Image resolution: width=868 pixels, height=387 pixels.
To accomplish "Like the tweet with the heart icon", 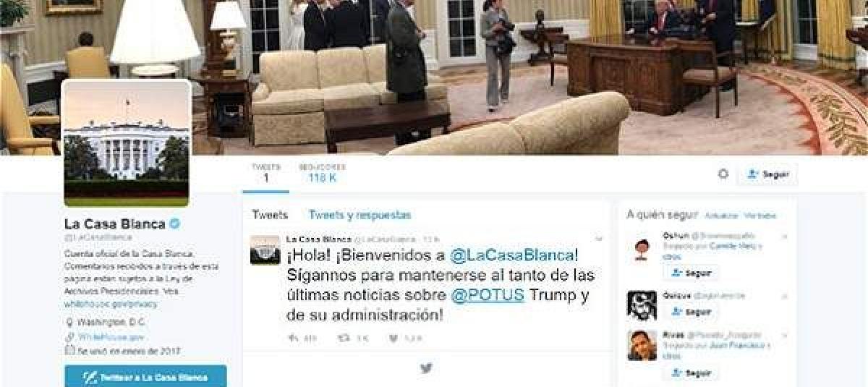I will coord(393,338).
